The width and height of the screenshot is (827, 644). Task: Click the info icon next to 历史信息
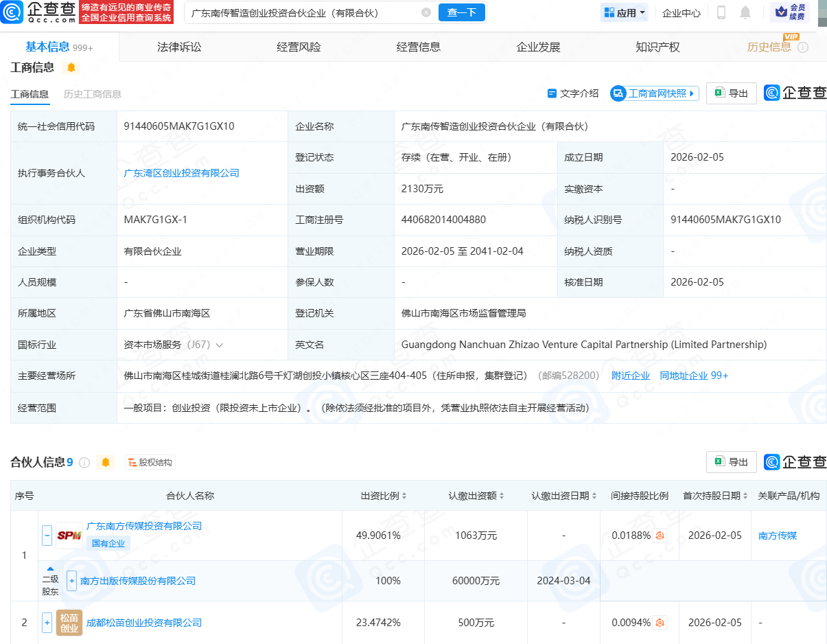coord(802,47)
